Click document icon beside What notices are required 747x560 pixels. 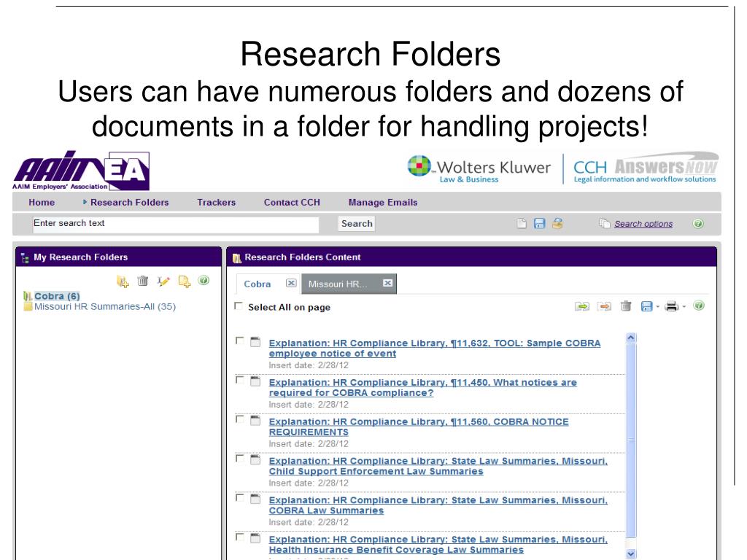point(255,381)
